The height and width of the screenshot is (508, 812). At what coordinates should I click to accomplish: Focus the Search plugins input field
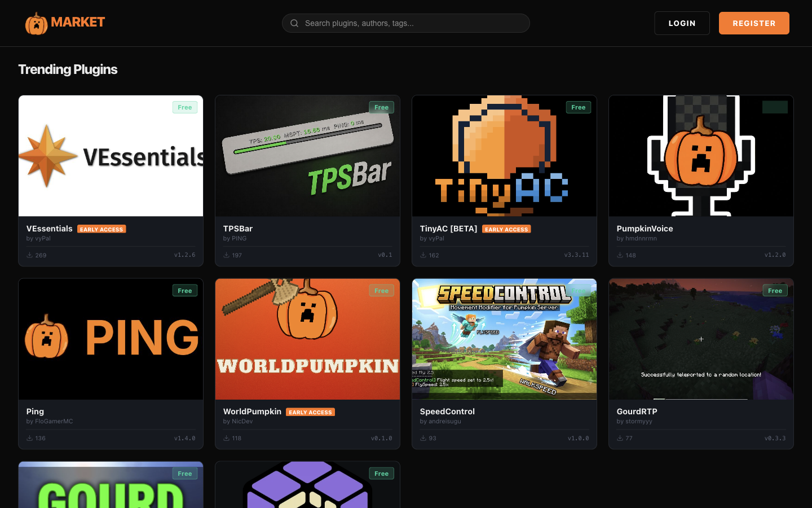(406, 23)
